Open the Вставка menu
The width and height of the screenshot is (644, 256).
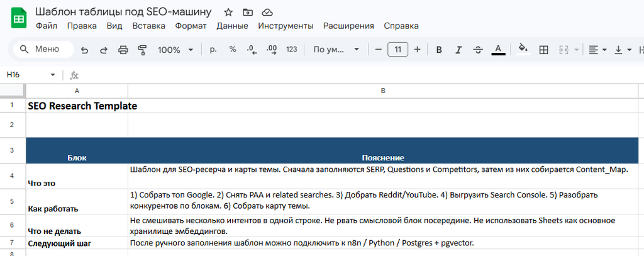click(x=148, y=26)
